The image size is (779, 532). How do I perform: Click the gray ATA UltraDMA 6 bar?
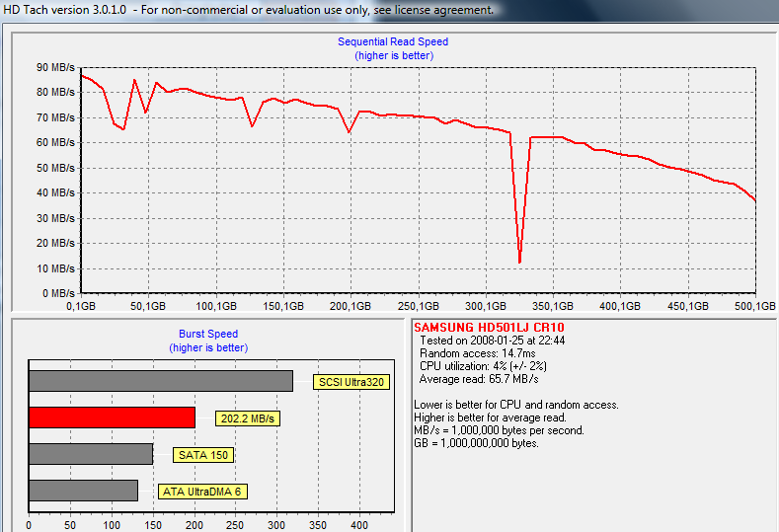[84, 491]
